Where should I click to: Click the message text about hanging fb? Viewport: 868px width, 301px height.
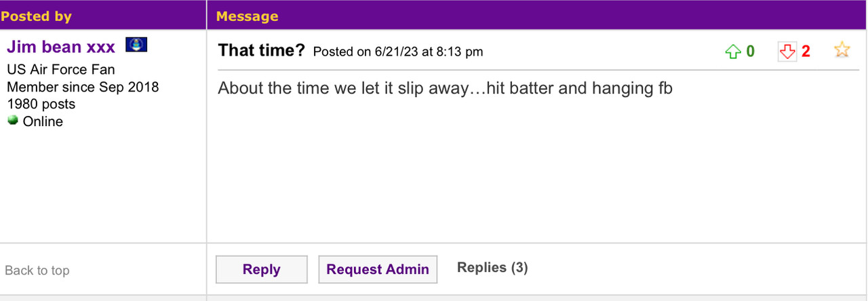click(x=445, y=89)
